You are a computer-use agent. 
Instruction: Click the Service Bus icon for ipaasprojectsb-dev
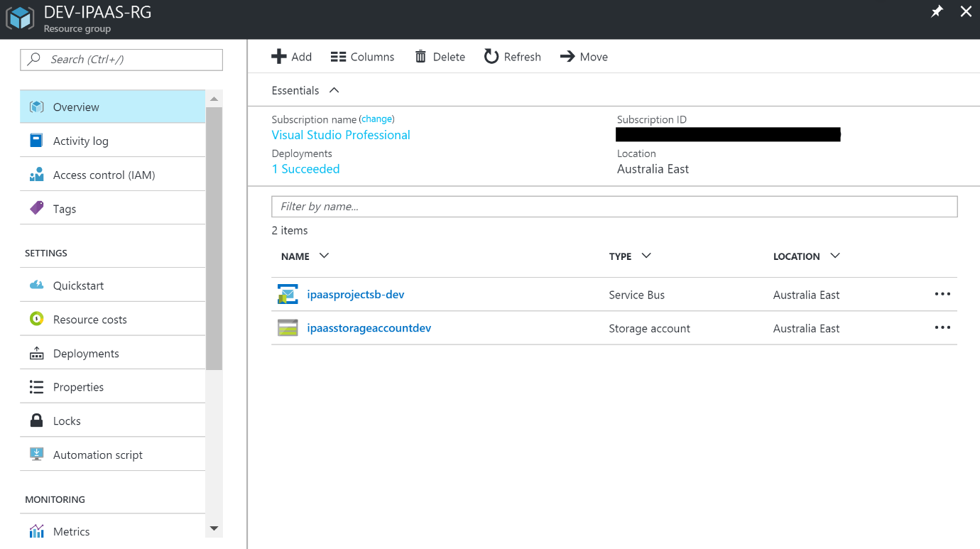coord(288,294)
